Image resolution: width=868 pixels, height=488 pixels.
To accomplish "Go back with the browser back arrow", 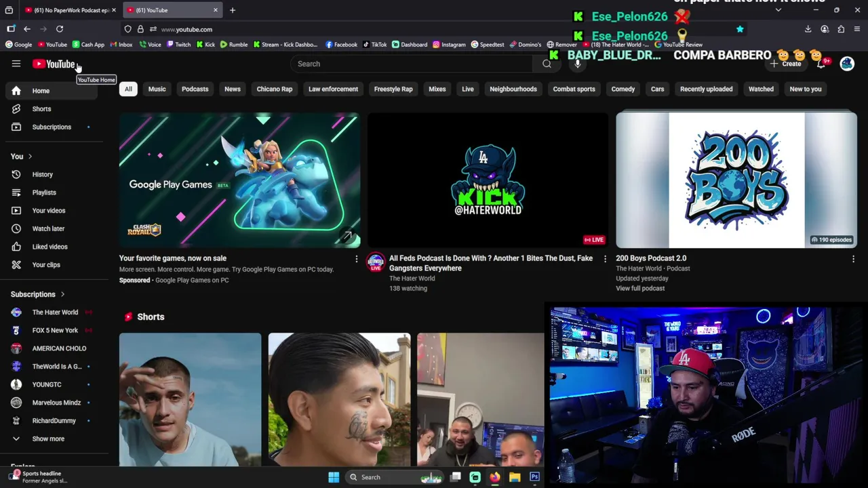I will pyautogui.click(x=27, y=29).
